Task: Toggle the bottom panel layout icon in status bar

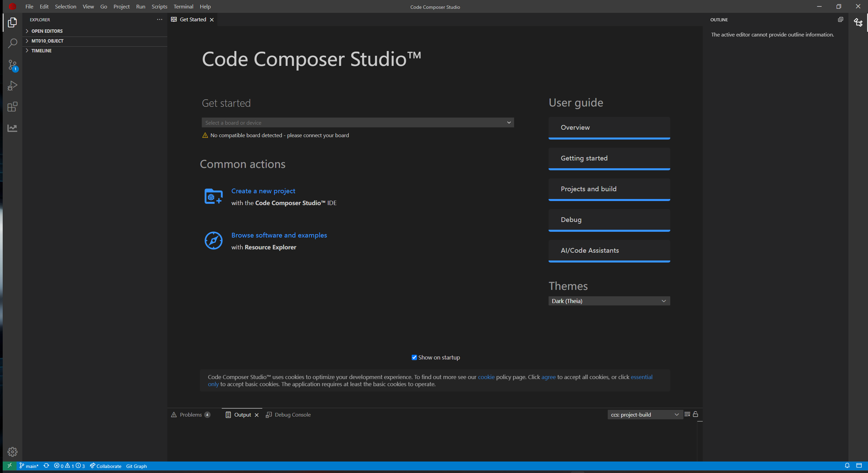Action: (x=859, y=466)
